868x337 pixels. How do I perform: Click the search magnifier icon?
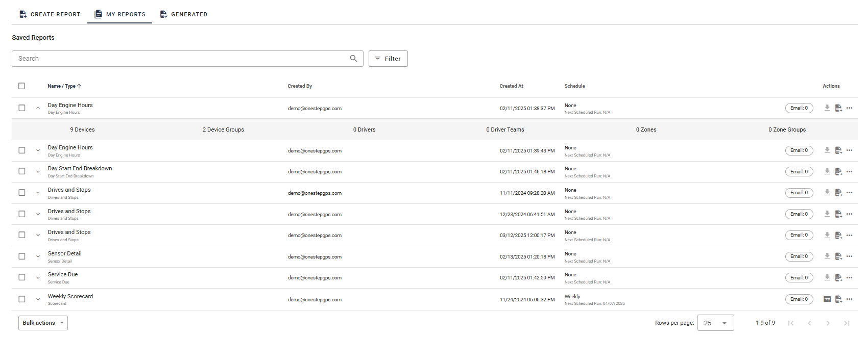click(x=353, y=59)
